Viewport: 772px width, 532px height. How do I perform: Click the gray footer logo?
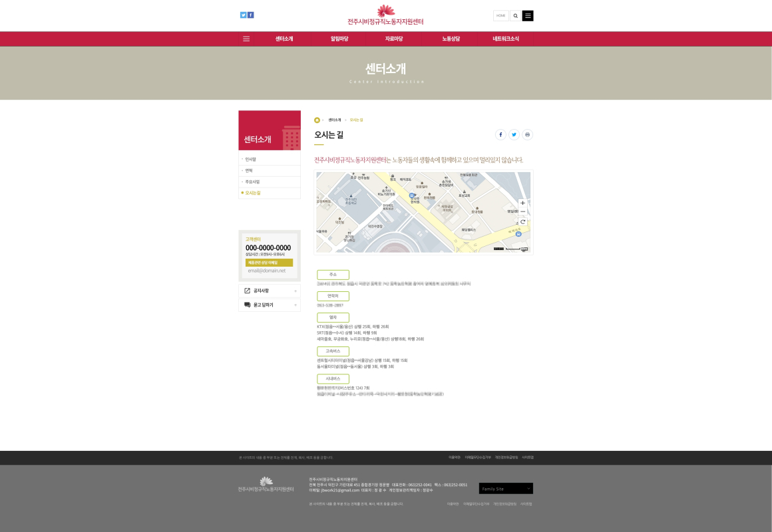(266, 484)
